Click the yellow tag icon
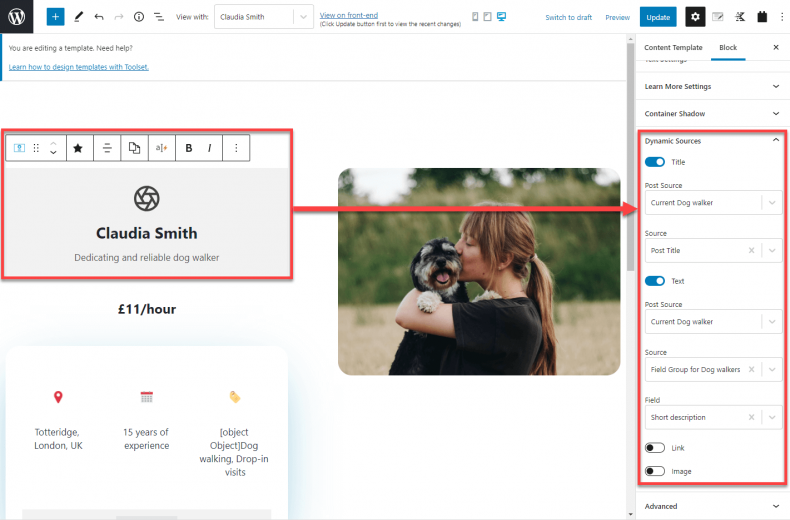Screen dimensions: 790x520 coord(235,397)
